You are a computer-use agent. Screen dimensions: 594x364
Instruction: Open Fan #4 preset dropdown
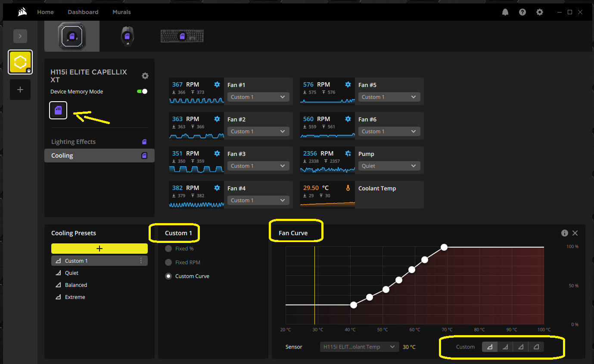coord(258,200)
